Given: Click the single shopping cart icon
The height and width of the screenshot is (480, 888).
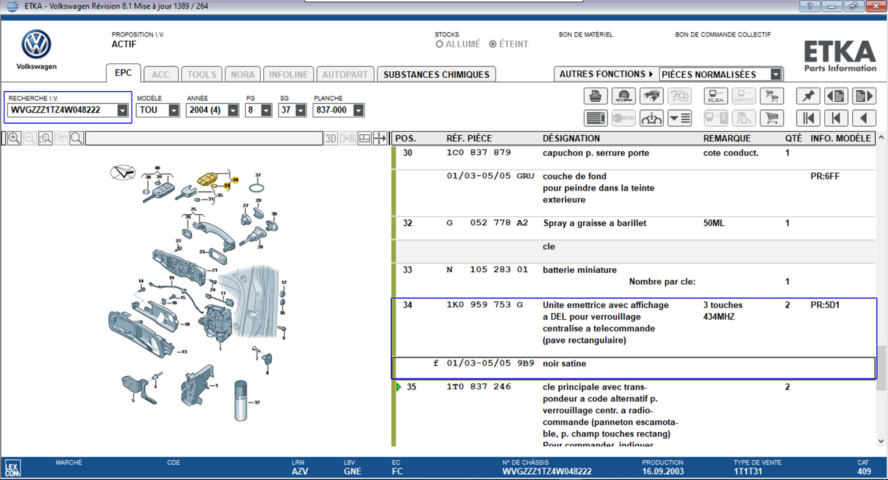Looking at the screenshot, I should [771, 118].
